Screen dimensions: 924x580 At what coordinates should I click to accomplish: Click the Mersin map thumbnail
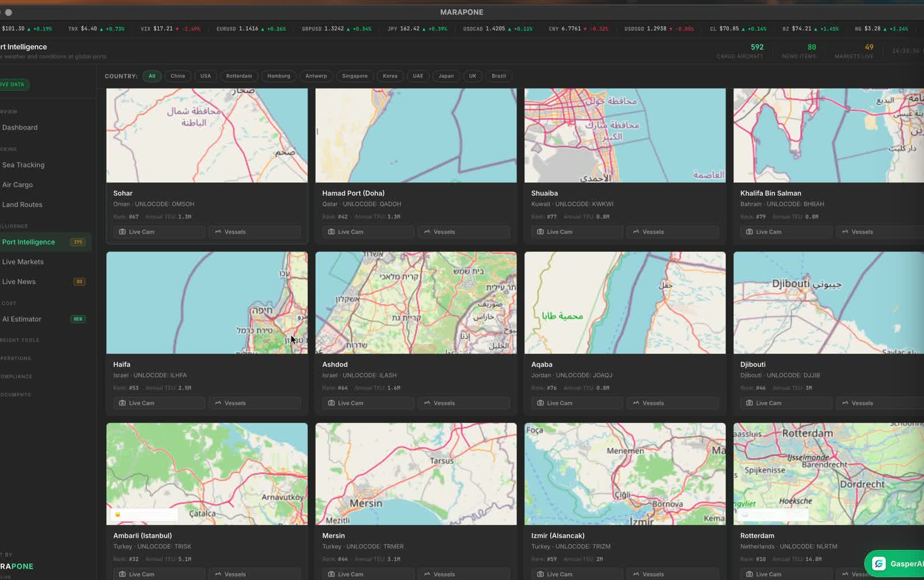pyautogui.click(x=416, y=474)
